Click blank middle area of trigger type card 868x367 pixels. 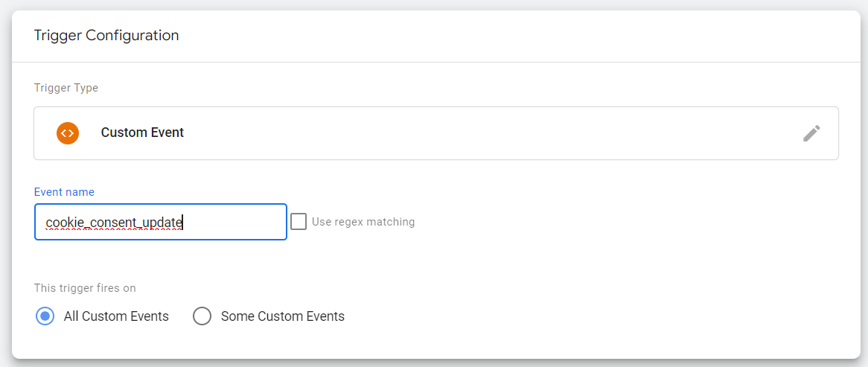point(484,133)
